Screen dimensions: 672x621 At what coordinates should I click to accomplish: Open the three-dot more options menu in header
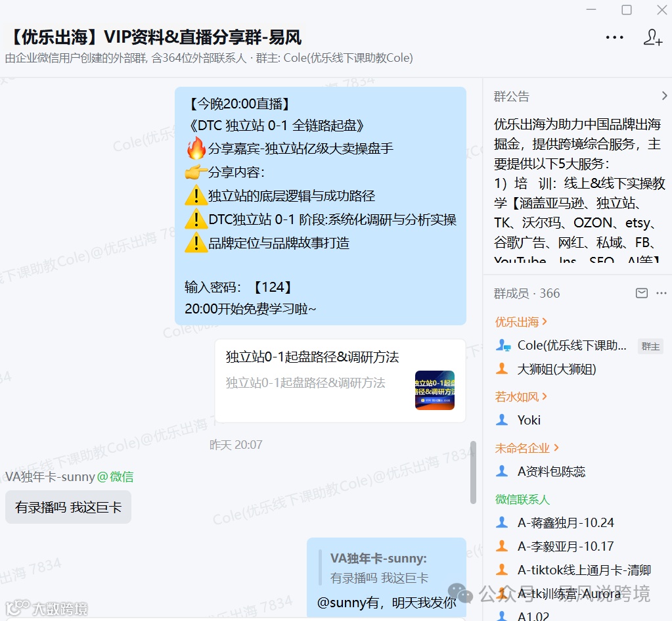click(x=614, y=37)
